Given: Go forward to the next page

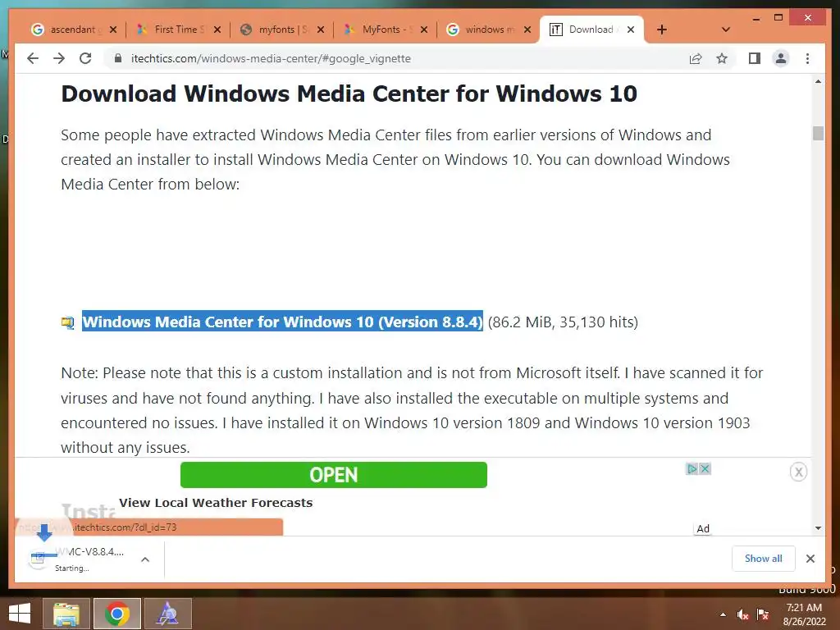Looking at the screenshot, I should [59, 58].
